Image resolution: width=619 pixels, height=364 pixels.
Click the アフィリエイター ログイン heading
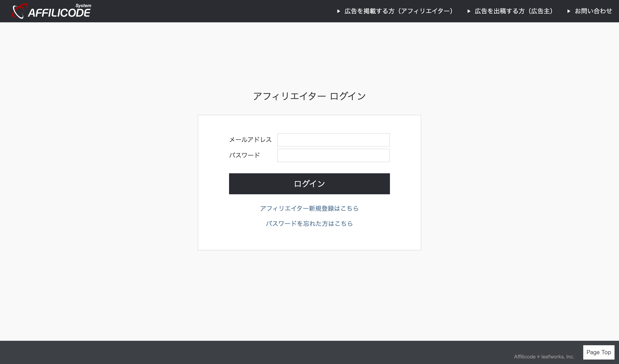[x=309, y=96]
